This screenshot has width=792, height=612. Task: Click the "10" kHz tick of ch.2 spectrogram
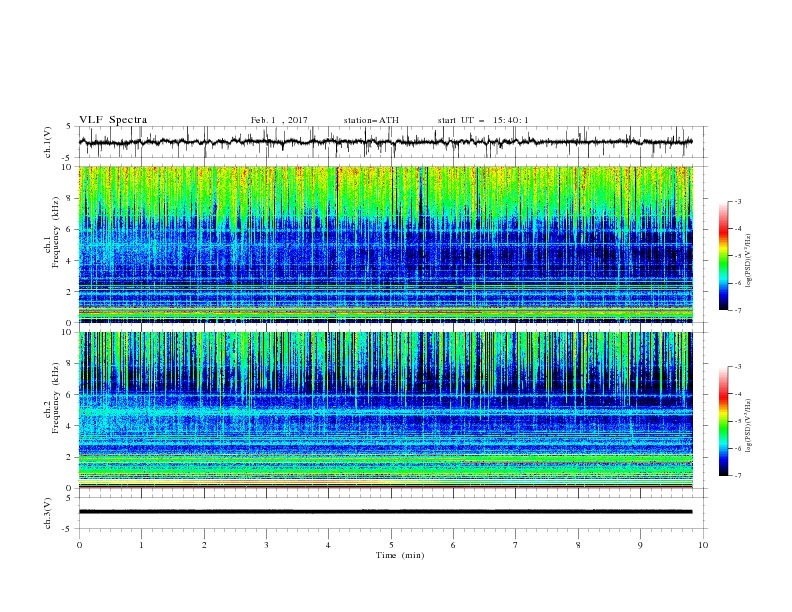tap(68, 332)
